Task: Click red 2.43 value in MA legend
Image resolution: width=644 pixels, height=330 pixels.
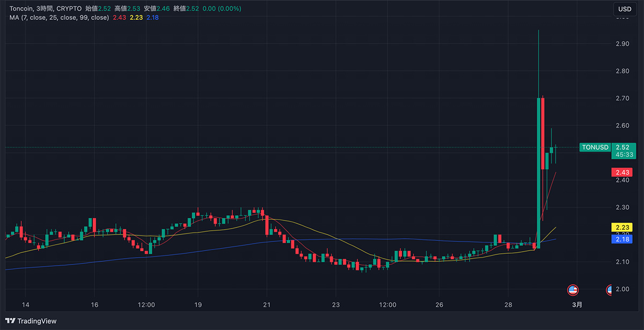Action: pos(119,18)
